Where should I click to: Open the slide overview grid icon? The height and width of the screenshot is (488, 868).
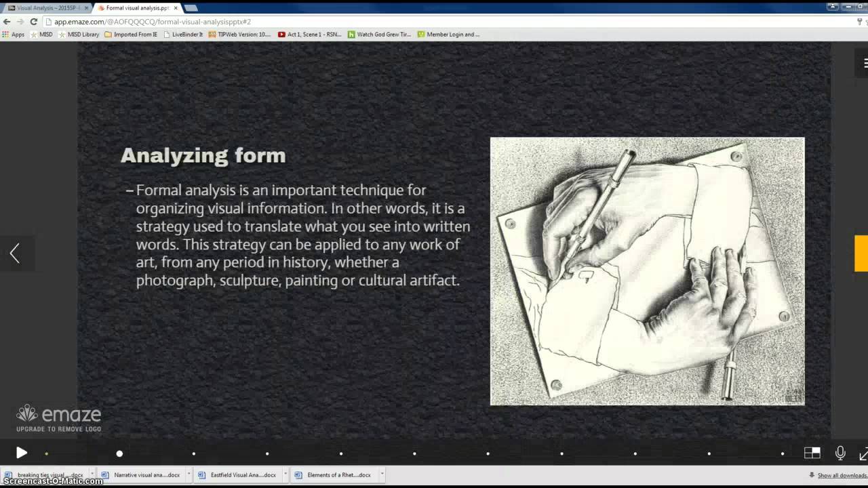812,453
